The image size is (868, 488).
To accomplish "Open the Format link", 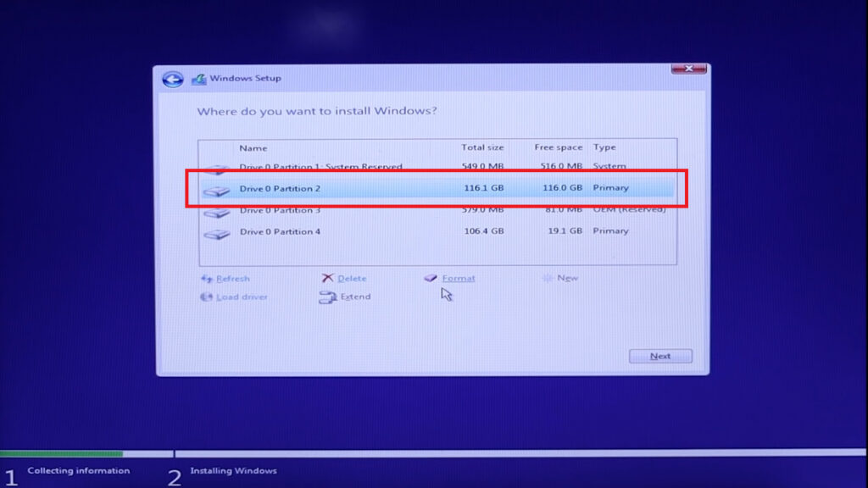I will 458,278.
